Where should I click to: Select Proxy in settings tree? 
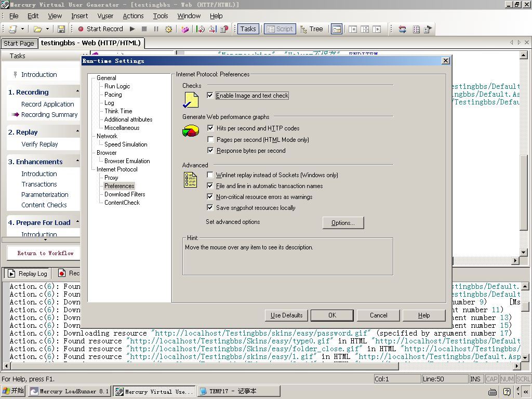point(111,178)
